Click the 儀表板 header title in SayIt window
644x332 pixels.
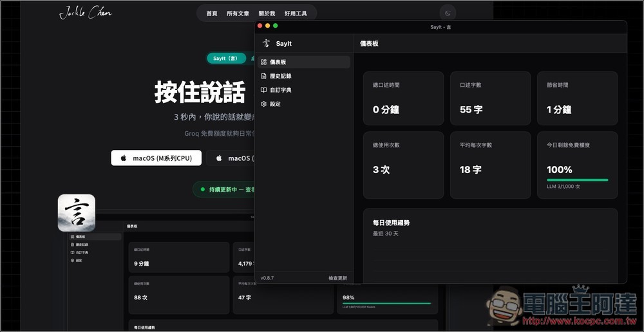click(x=369, y=44)
